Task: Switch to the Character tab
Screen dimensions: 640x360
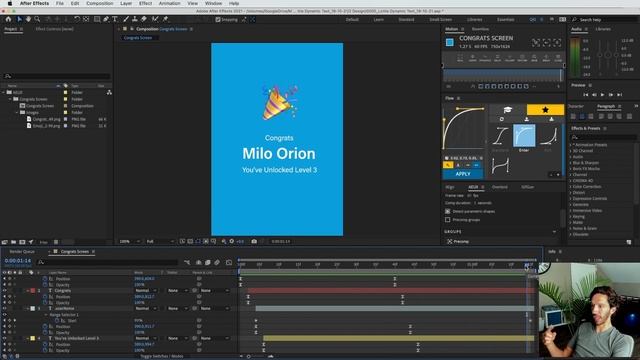Action: pyautogui.click(x=576, y=106)
